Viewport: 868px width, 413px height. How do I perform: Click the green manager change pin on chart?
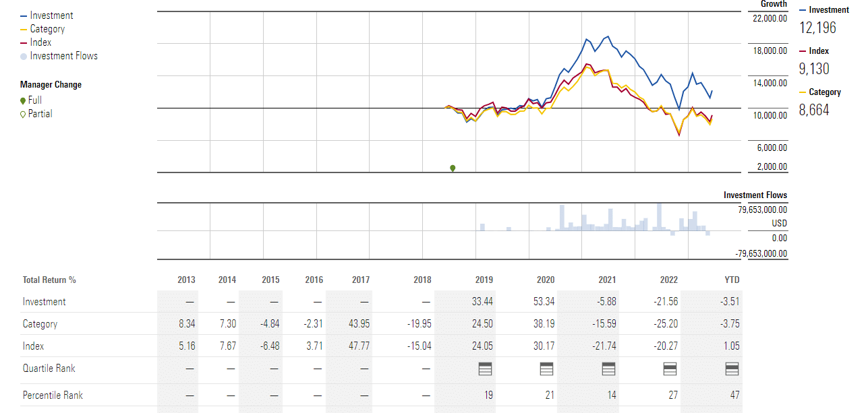click(453, 168)
